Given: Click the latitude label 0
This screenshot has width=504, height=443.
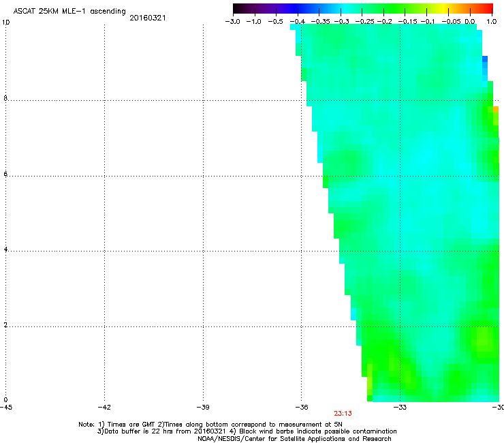Looking at the screenshot, I should coord(5,400).
